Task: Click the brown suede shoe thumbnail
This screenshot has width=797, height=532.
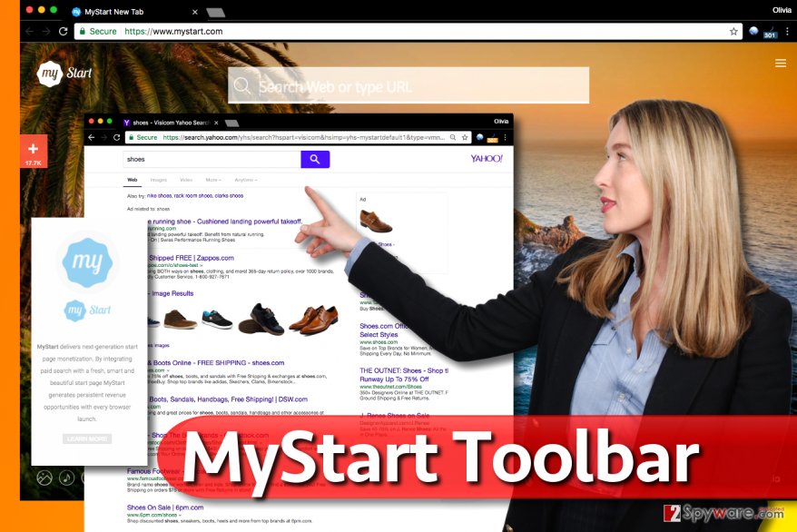Action: pos(180,320)
